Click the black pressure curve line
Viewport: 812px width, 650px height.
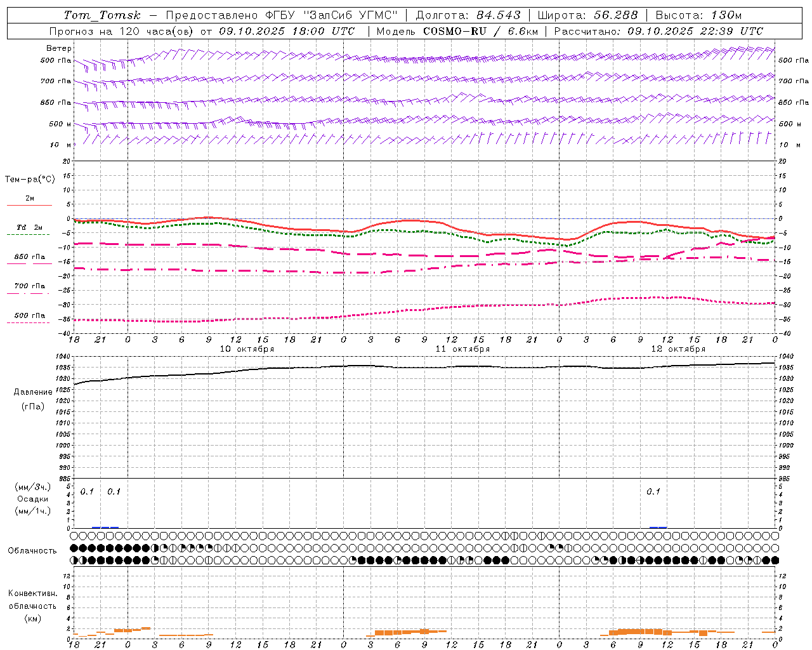click(x=425, y=367)
